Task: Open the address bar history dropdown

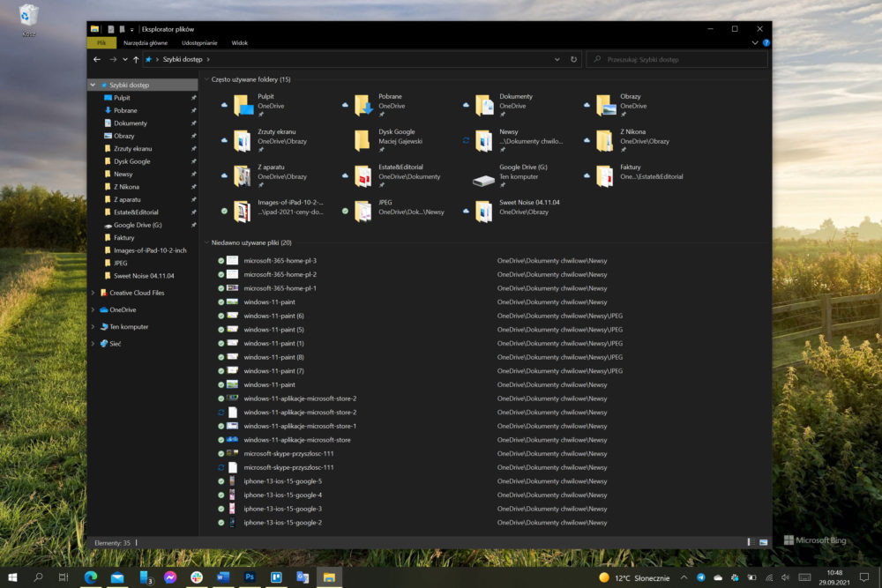Action: [x=557, y=59]
